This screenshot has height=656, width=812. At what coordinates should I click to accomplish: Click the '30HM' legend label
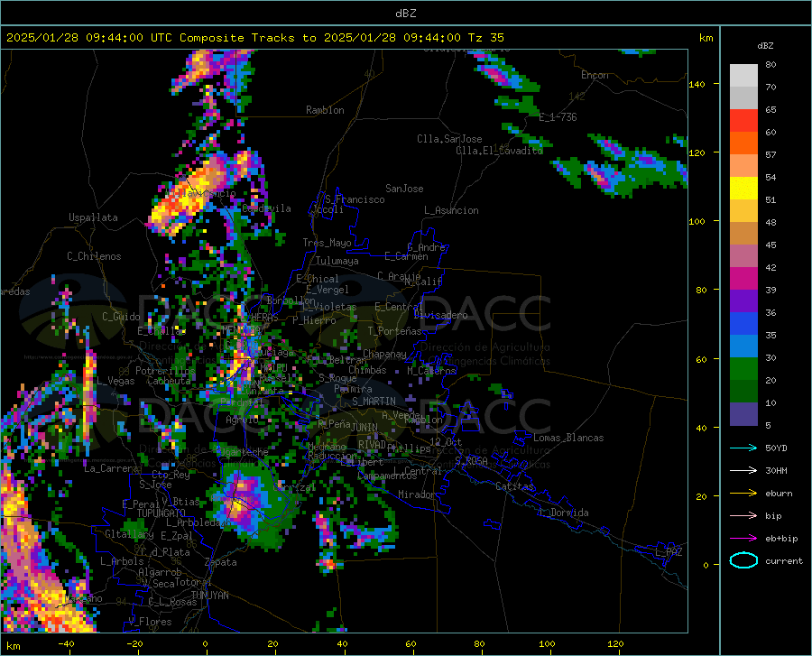click(x=776, y=471)
